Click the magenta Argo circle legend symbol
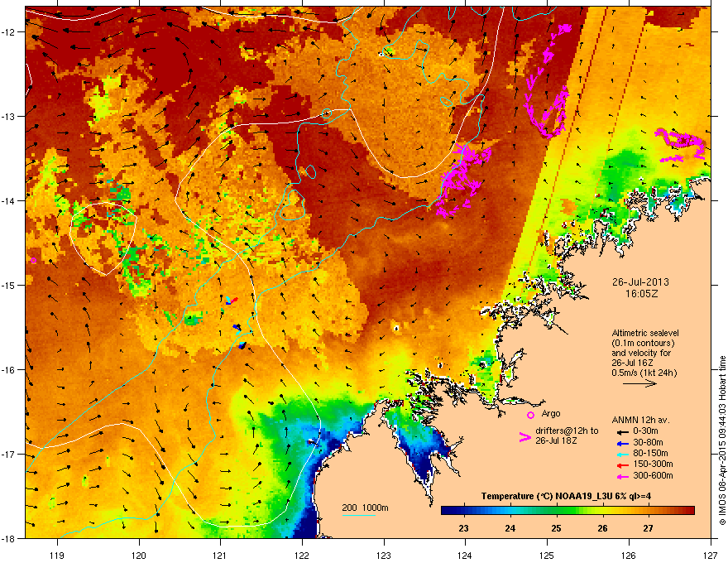This screenshot has height=563, width=728. (x=530, y=415)
